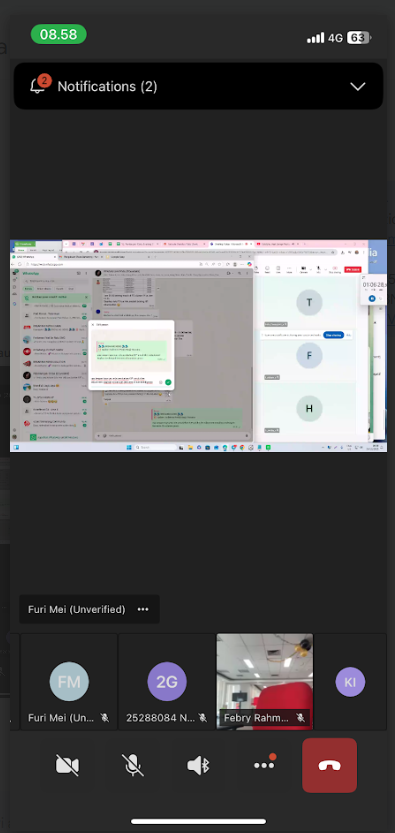
Task: Click the green send button in the edit message dialog
Action: point(168,382)
